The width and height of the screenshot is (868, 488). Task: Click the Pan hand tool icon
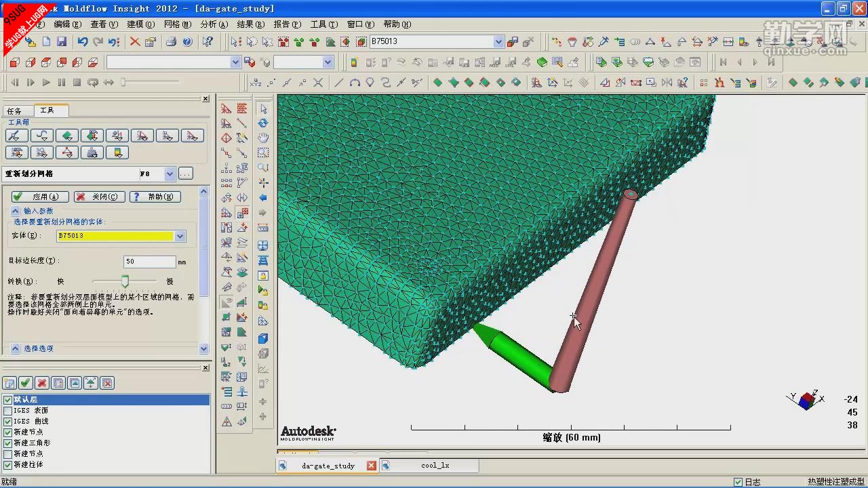[x=263, y=138]
